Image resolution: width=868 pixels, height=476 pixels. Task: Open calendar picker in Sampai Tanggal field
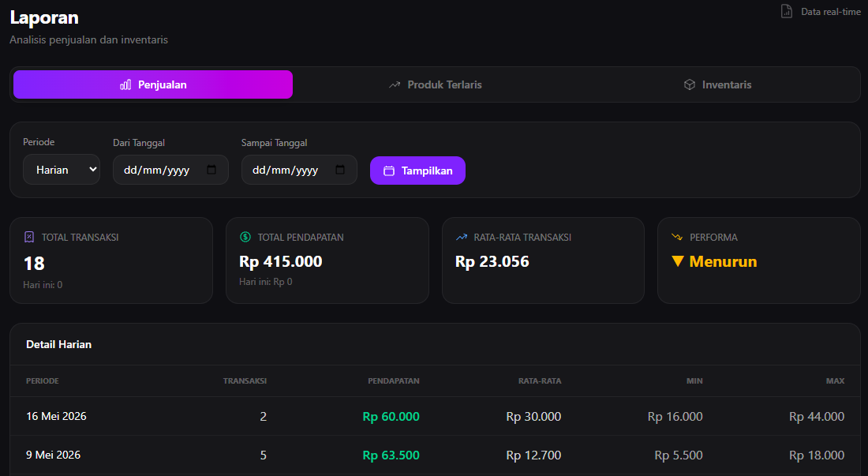[340, 170]
